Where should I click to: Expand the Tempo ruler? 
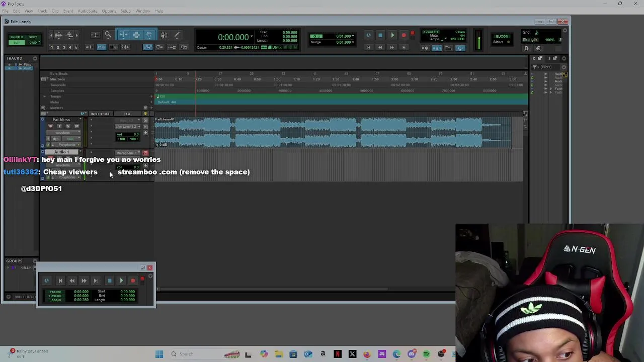coord(44,97)
